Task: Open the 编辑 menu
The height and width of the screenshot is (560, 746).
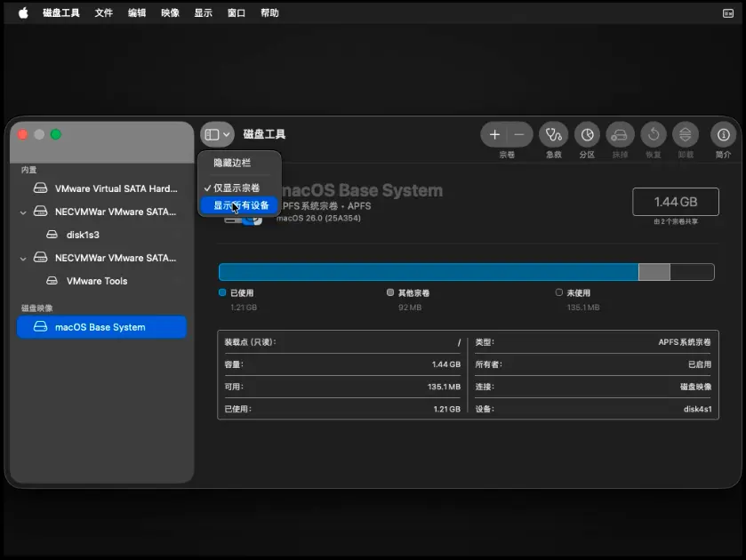Action: [137, 12]
